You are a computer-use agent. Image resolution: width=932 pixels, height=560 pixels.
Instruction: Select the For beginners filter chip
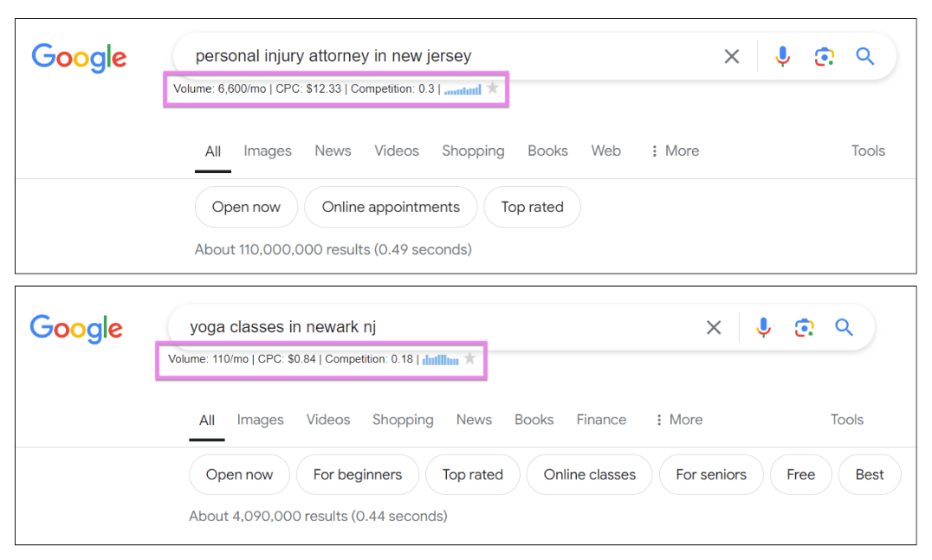pos(358,475)
